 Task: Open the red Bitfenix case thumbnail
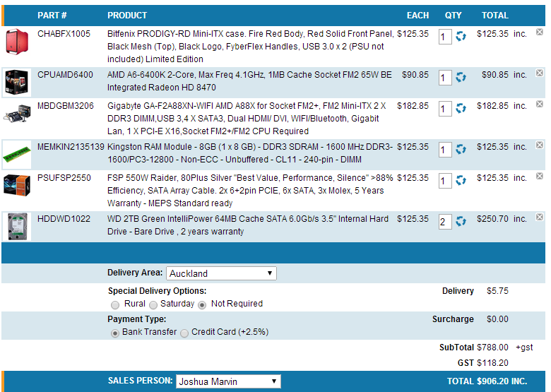[17, 42]
